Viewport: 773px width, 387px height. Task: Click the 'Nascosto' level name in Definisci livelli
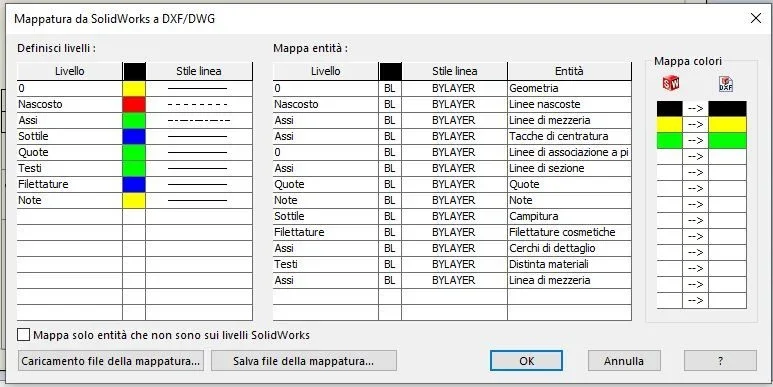pyautogui.click(x=40, y=105)
